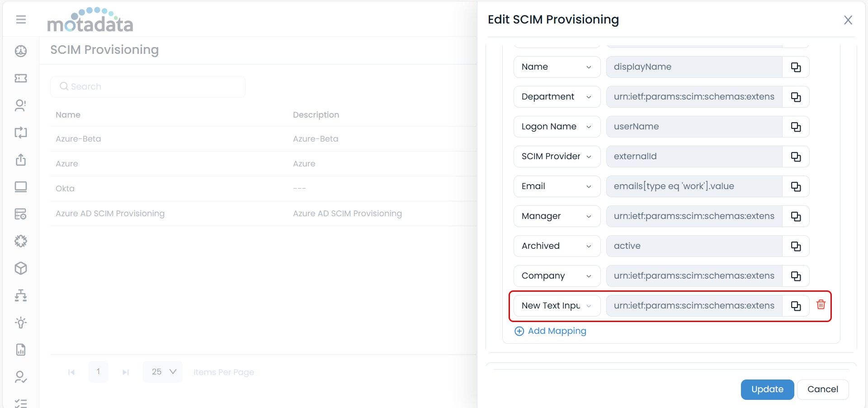Expand the SCIM Provider field dropdown
Image resolution: width=868 pixels, height=408 pixels.
click(557, 157)
